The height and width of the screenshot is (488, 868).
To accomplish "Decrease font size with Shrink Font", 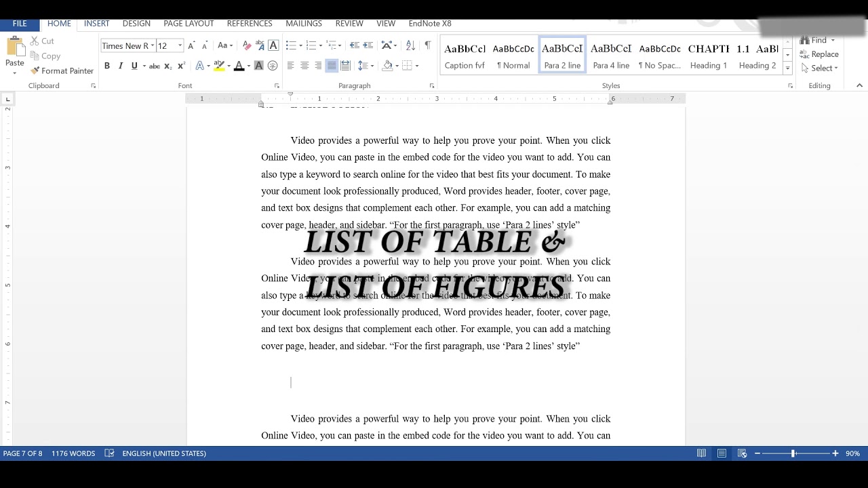I will tap(204, 45).
